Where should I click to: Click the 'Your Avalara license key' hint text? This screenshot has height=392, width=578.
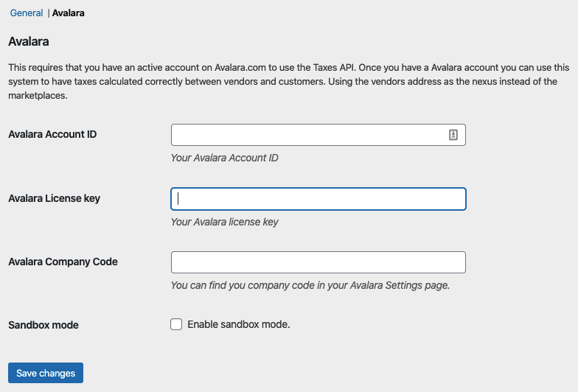tap(224, 222)
